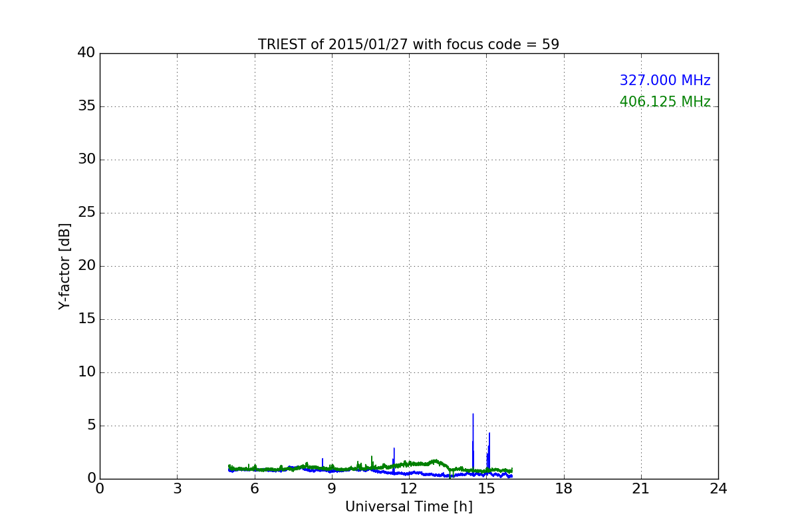Click x-axis tick label 3
The width and height of the screenshot is (798, 532).
[177, 489]
